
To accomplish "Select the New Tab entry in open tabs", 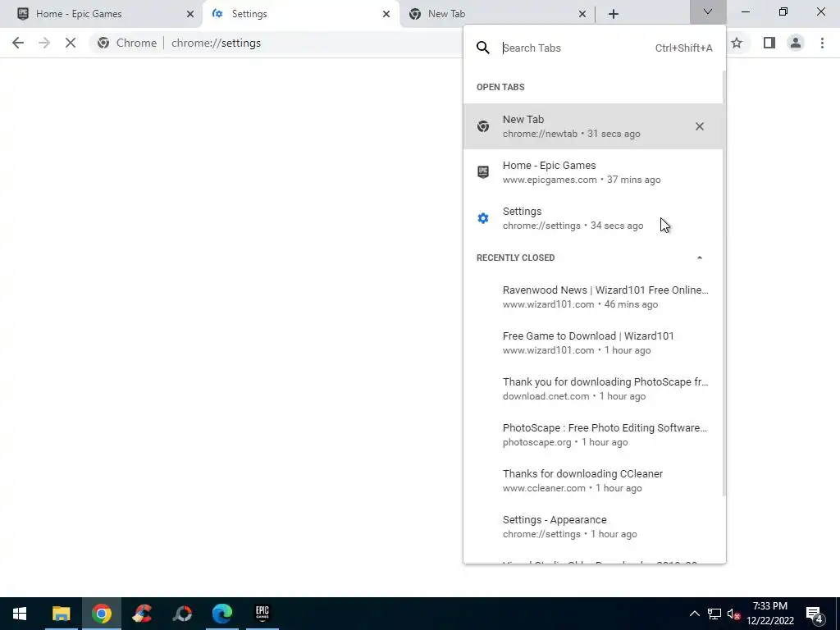I will coord(593,126).
